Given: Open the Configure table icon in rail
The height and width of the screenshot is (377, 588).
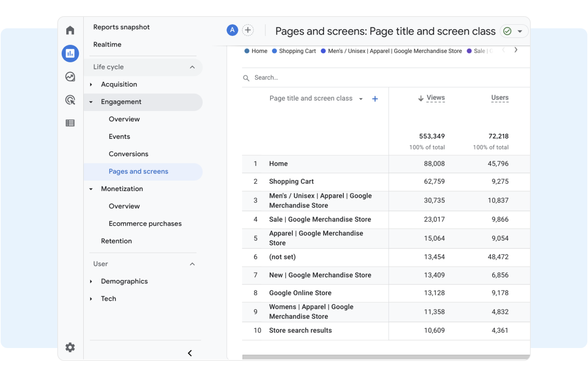Looking at the screenshot, I should (x=70, y=123).
